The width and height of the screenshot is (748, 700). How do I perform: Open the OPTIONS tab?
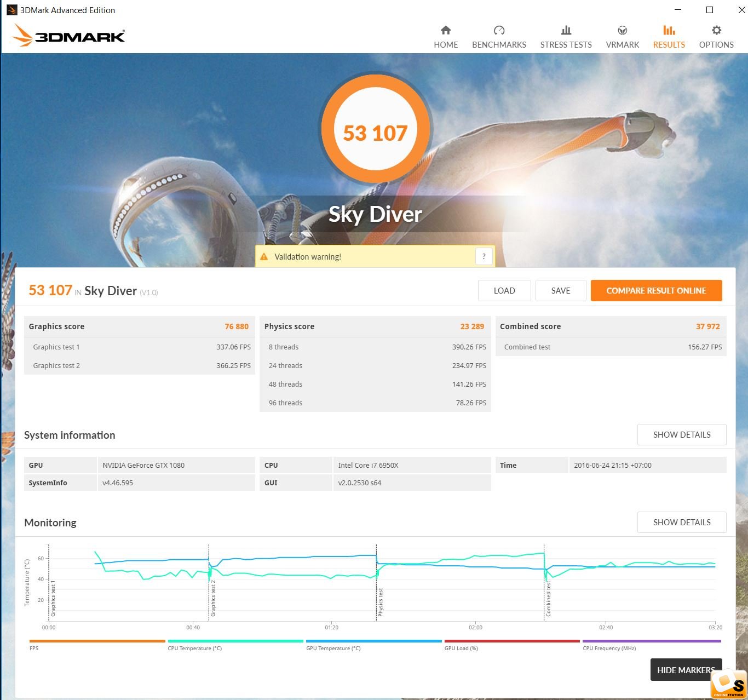point(716,37)
